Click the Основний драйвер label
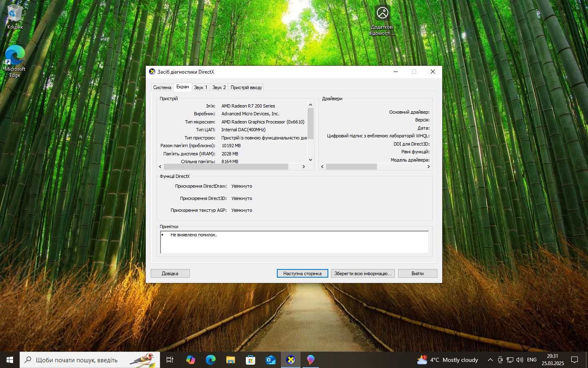Viewport: 588px width, 368px height. click(409, 112)
